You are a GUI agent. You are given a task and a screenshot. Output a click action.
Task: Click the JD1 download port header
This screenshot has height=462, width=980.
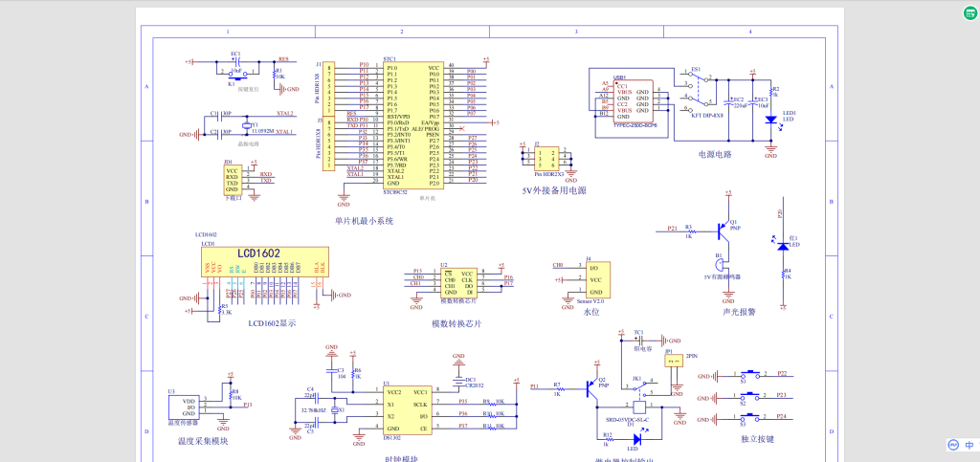click(x=232, y=179)
